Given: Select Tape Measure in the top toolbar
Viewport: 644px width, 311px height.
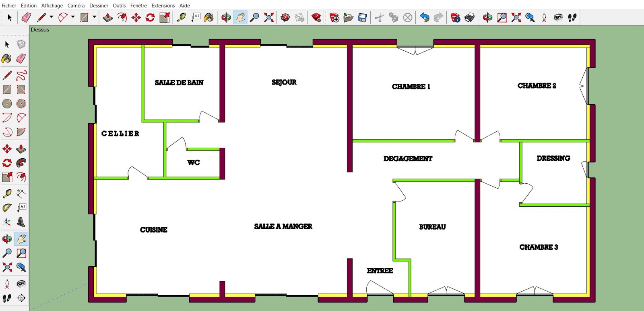Looking at the screenshot, I should (181, 17).
